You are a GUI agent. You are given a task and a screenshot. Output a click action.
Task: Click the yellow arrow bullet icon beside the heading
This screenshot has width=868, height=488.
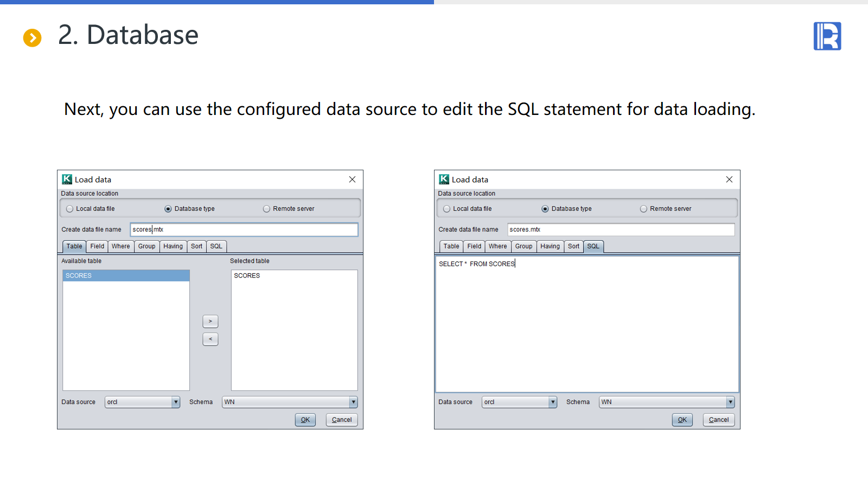[33, 37]
